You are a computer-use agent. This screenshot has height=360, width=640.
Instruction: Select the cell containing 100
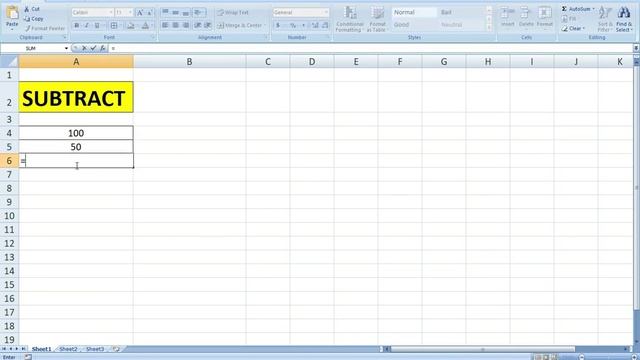pos(76,133)
